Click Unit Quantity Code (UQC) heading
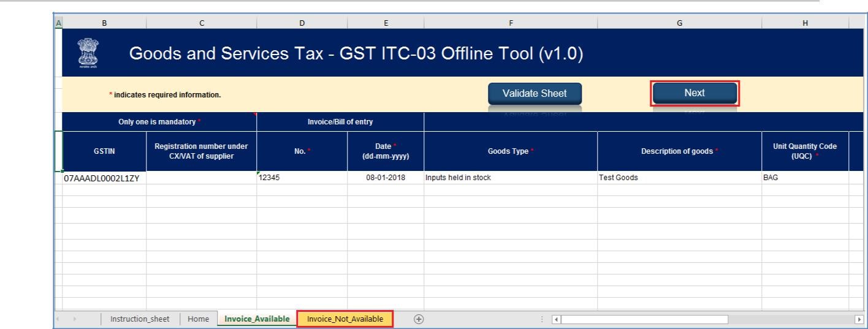This screenshot has height=329, width=868. pyautogui.click(x=805, y=151)
